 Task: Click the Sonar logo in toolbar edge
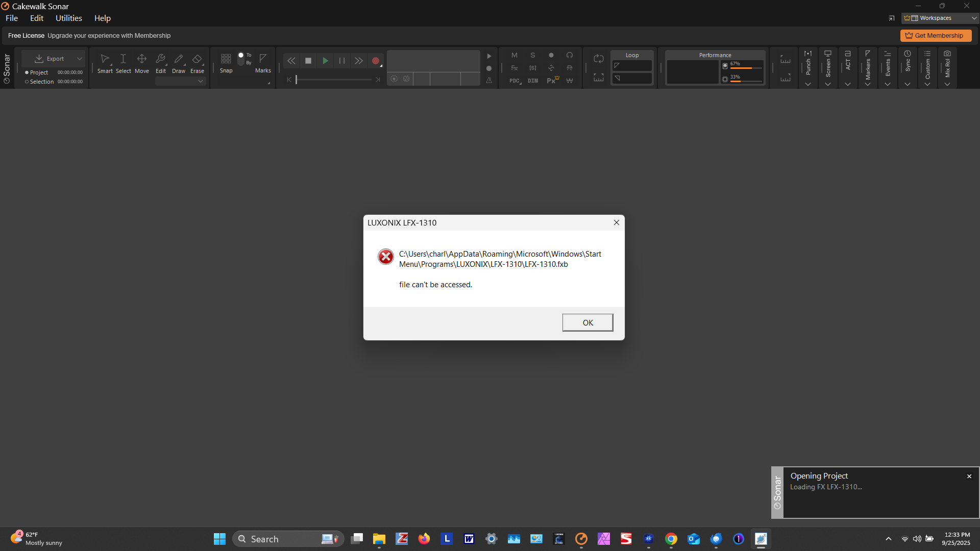pos(7,68)
